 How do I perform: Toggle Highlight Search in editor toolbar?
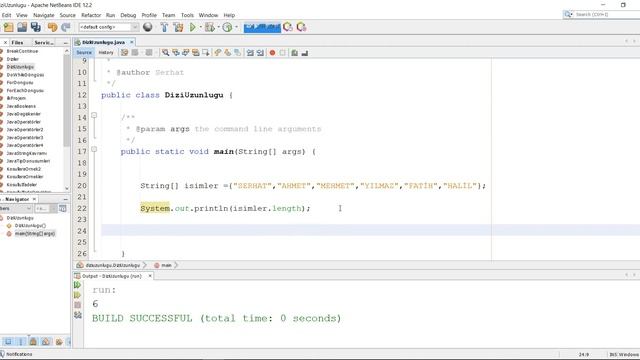(196, 53)
